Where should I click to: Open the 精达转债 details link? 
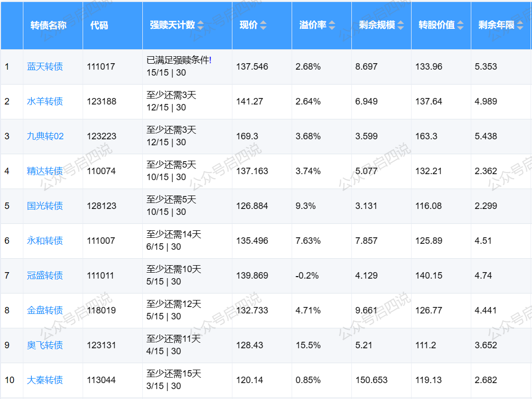coord(45,171)
